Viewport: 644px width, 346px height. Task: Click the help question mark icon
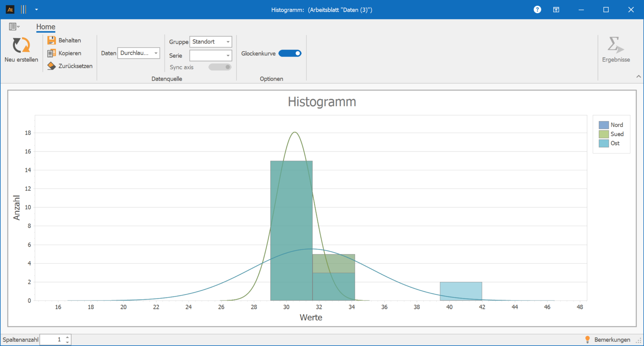(537, 10)
